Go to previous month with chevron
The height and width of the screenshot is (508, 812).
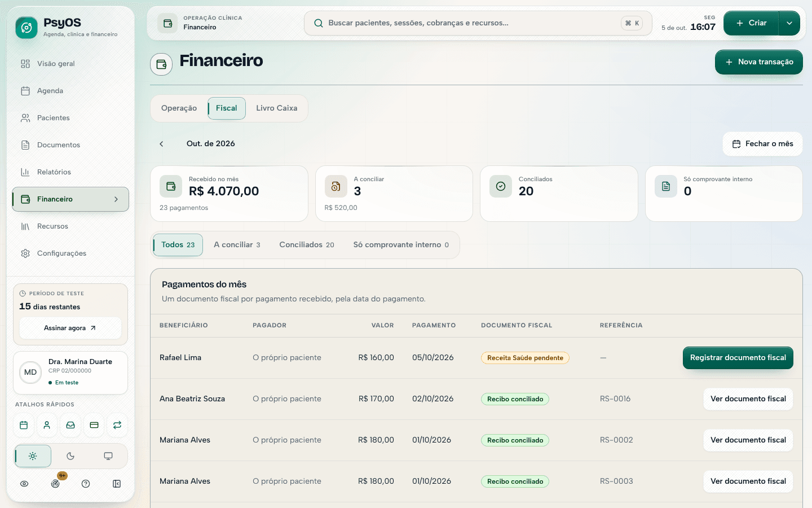click(161, 144)
